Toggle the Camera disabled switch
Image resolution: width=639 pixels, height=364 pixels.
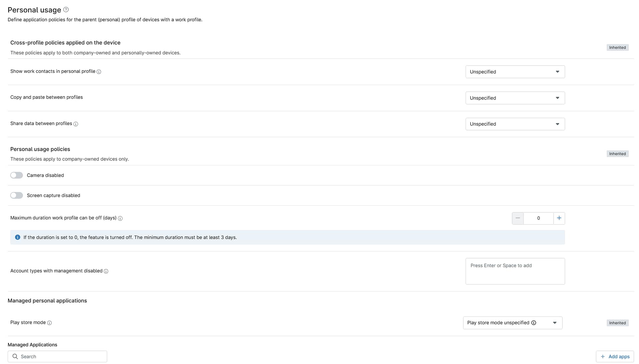point(16,175)
